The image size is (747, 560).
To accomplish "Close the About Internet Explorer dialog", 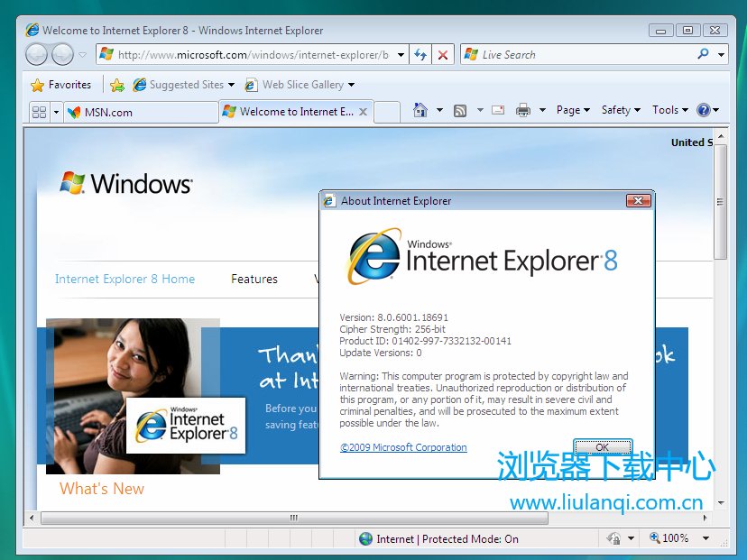I will (639, 201).
